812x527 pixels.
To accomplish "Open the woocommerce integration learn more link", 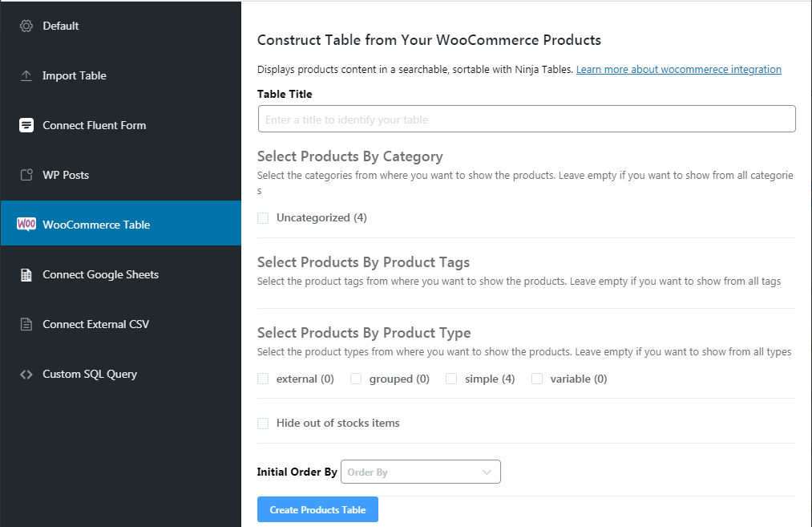I will (678, 69).
